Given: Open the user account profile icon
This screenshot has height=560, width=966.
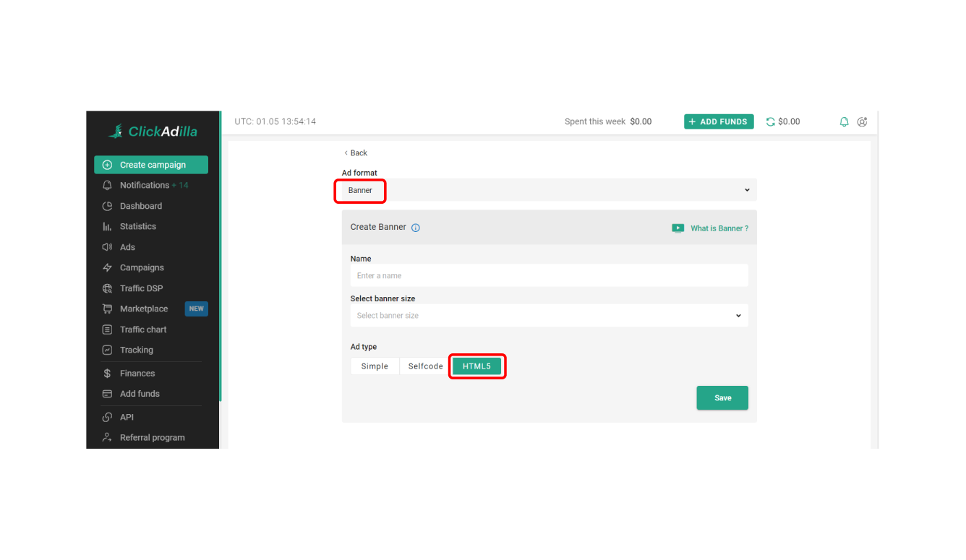Looking at the screenshot, I should (862, 122).
